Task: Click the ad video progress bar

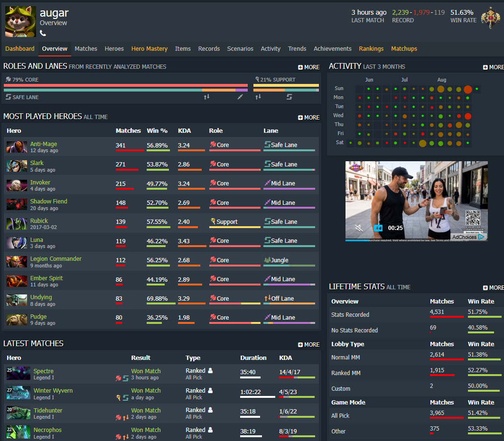Action: pyautogui.click(x=417, y=240)
